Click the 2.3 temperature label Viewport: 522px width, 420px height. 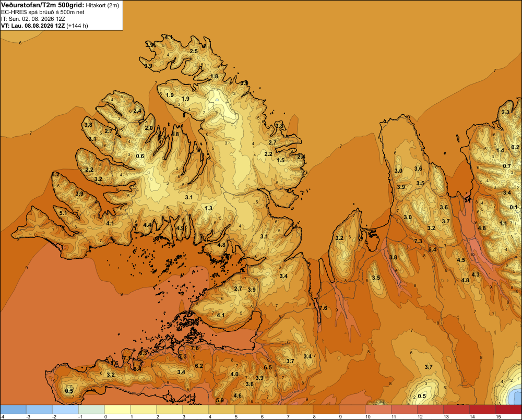(x=505, y=113)
